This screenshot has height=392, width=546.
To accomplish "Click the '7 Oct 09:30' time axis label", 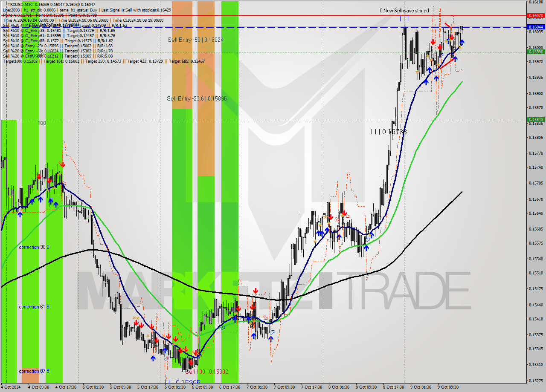I will pyautogui.click(x=284, y=387).
